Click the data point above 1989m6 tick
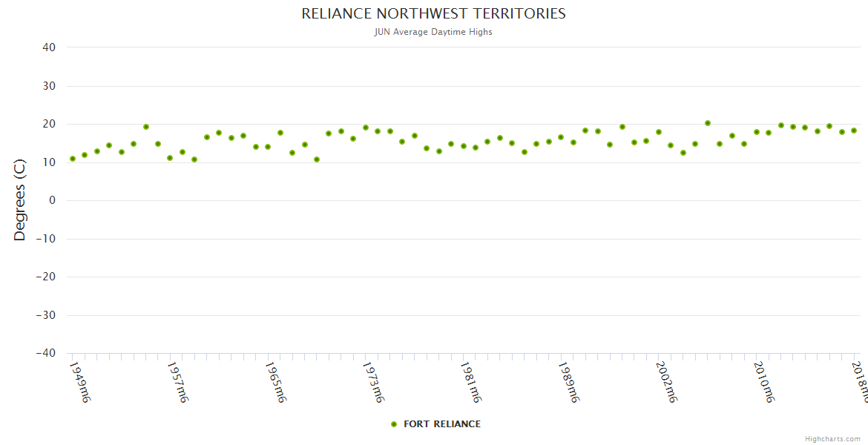 561,137
